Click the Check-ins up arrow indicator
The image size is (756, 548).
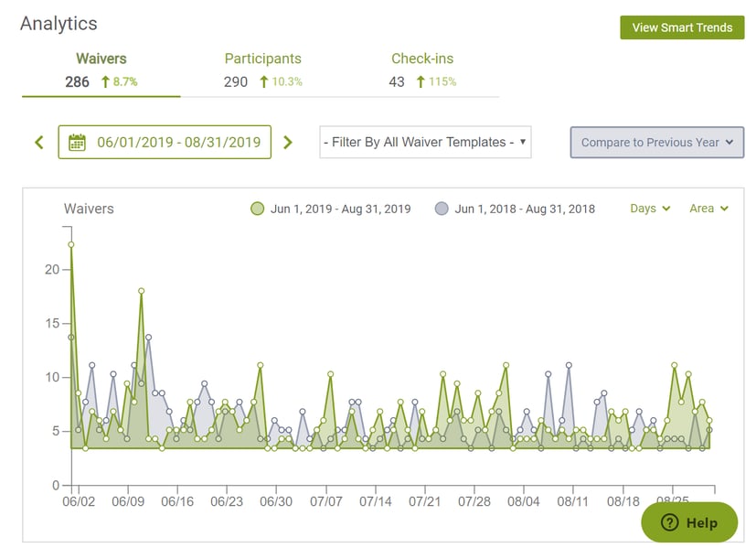pos(421,82)
